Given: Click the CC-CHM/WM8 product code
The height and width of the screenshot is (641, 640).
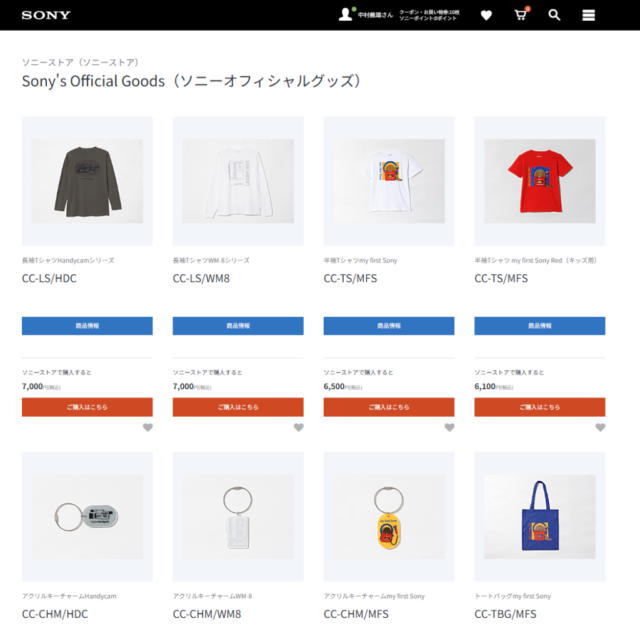Looking at the screenshot, I should [x=207, y=614].
